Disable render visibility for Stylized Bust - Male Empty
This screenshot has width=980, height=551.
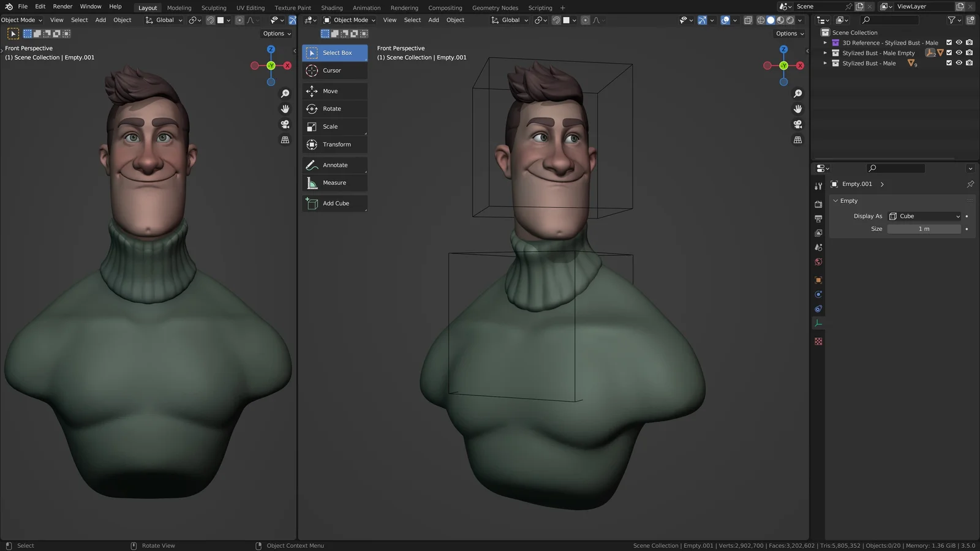pos(968,53)
